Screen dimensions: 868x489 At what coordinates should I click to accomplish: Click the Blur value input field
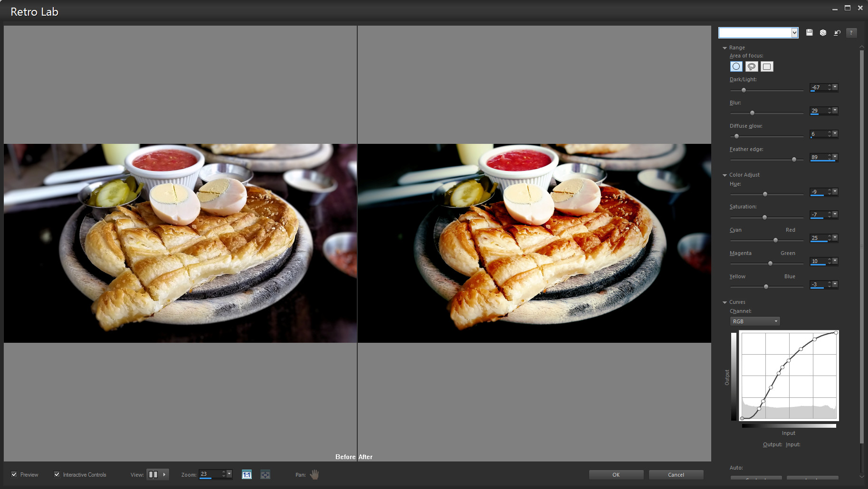(818, 111)
